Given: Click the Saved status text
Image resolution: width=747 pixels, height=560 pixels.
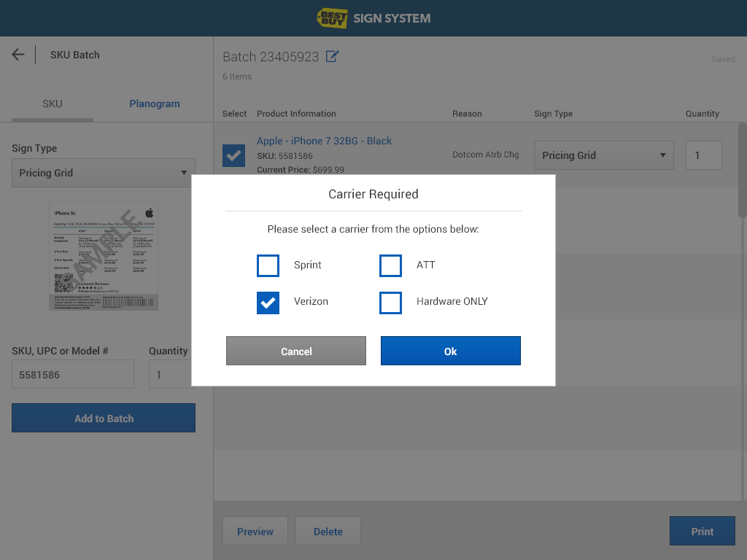Looking at the screenshot, I should pos(723,59).
